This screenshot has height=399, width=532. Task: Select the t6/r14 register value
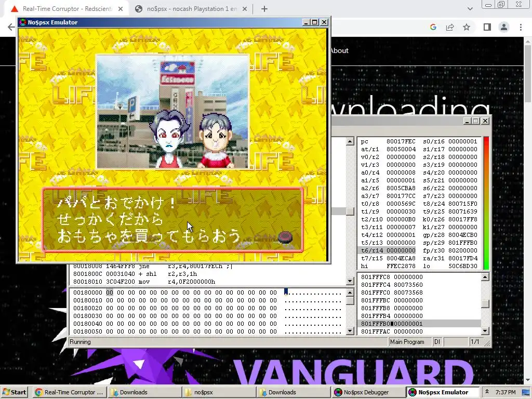click(x=401, y=250)
